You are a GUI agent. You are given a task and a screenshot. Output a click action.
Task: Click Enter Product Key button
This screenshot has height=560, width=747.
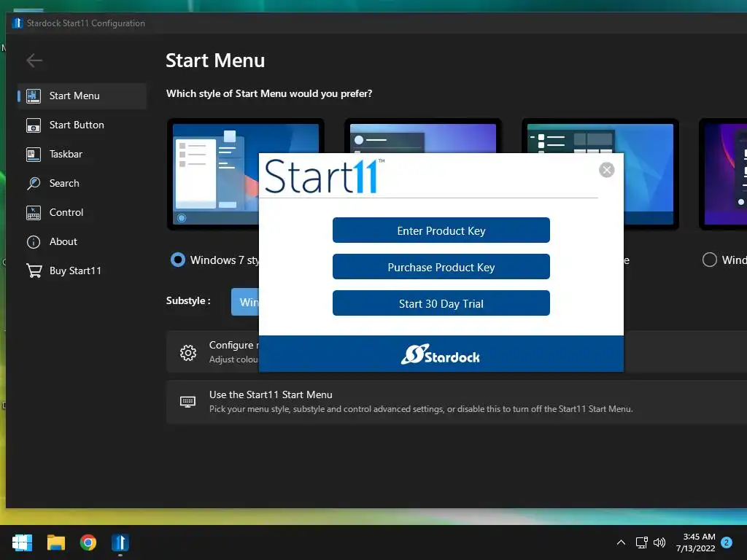pyautogui.click(x=441, y=230)
